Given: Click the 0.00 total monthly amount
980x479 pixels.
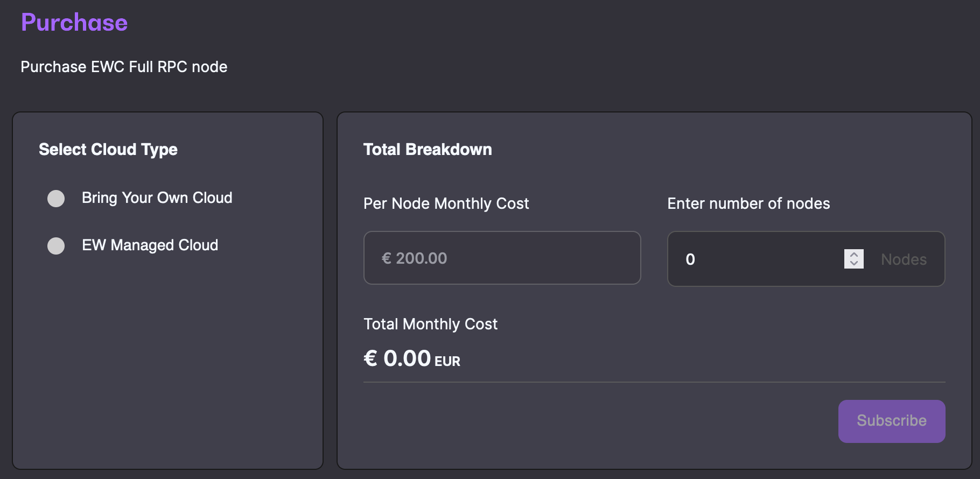Looking at the screenshot, I should [x=407, y=359].
